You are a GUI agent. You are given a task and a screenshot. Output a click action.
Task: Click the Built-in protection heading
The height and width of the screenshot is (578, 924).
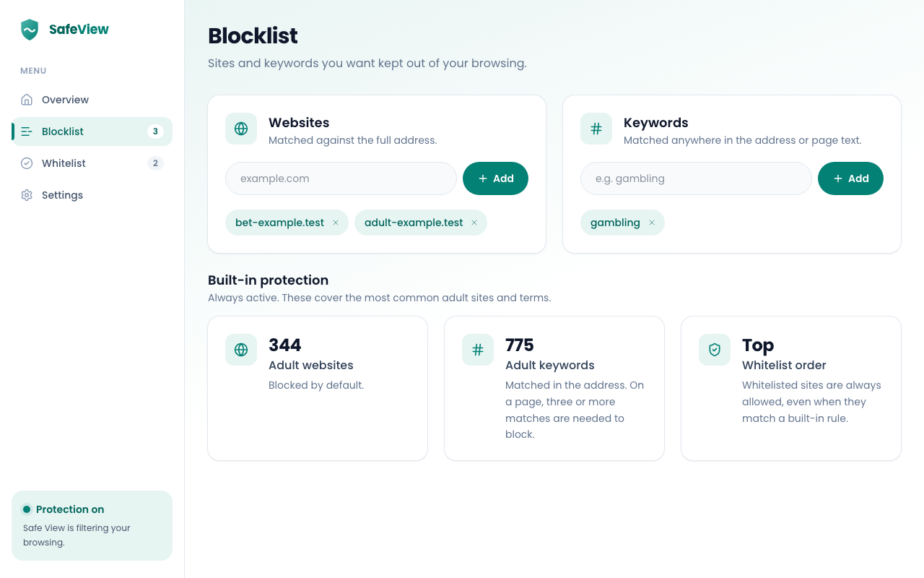pos(268,280)
